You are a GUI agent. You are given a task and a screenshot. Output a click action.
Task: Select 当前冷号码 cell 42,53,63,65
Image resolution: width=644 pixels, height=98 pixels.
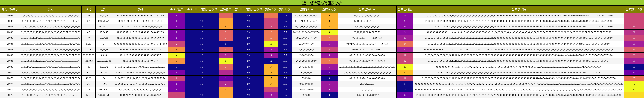tap(306, 73)
